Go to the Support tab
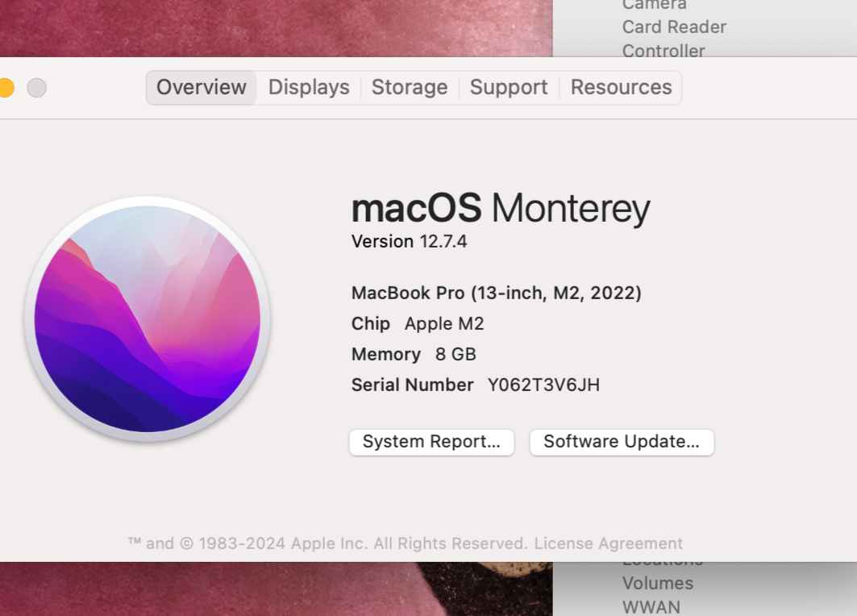This screenshot has height=616, width=857. (x=508, y=87)
